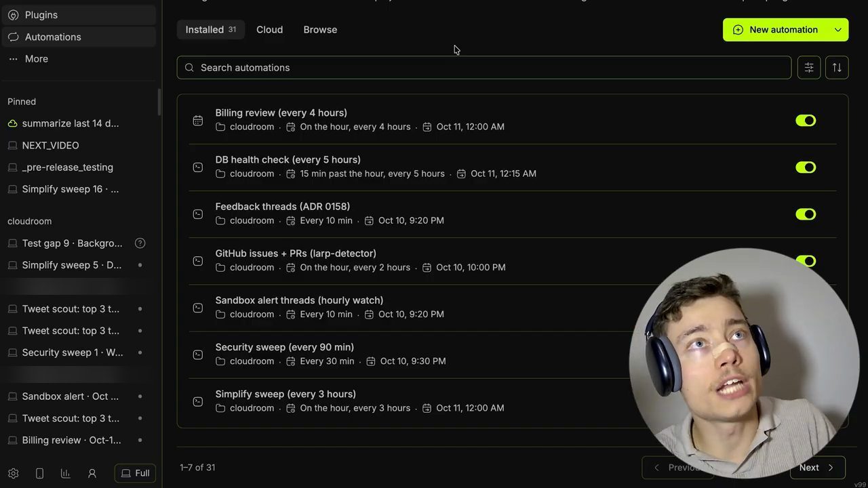The width and height of the screenshot is (868, 488).
Task: Open Security sweep (every 90 min)
Action: (x=284, y=347)
